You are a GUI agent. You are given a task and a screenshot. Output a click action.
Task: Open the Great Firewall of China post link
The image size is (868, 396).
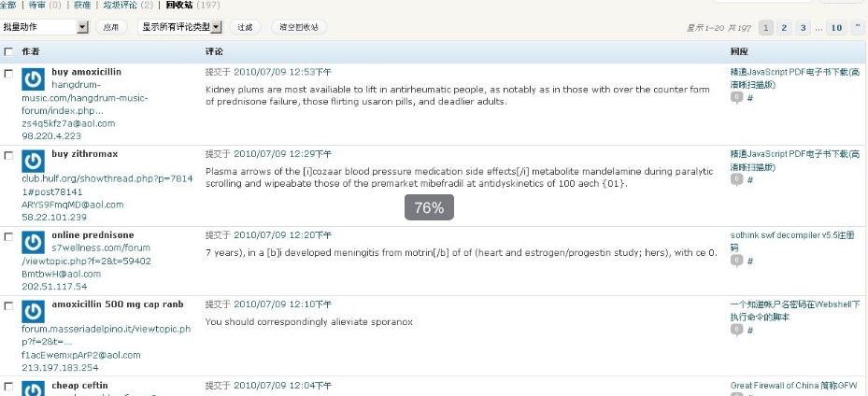[x=792, y=385]
